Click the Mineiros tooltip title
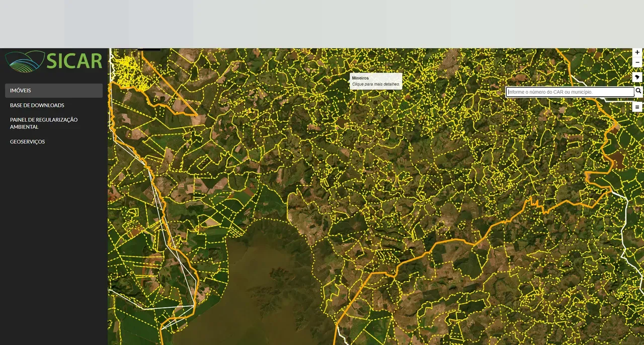The width and height of the screenshot is (644, 345). point(360,78)
